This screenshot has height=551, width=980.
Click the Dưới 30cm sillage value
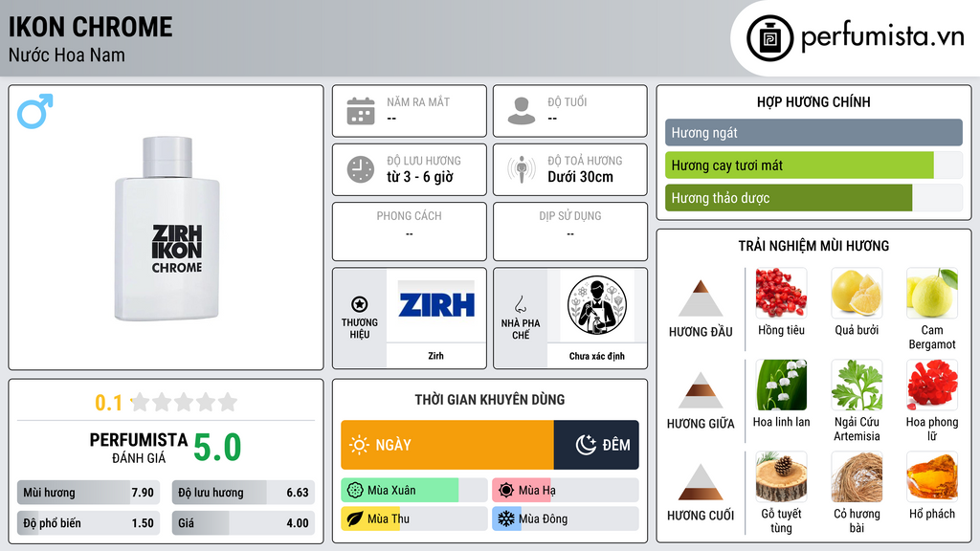pos(581,177)
